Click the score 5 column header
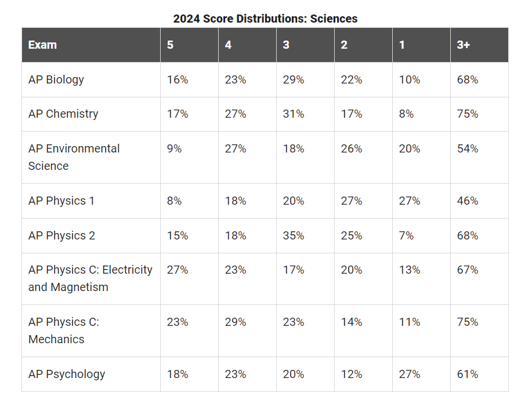532x407 pixels. click(170, 45)
